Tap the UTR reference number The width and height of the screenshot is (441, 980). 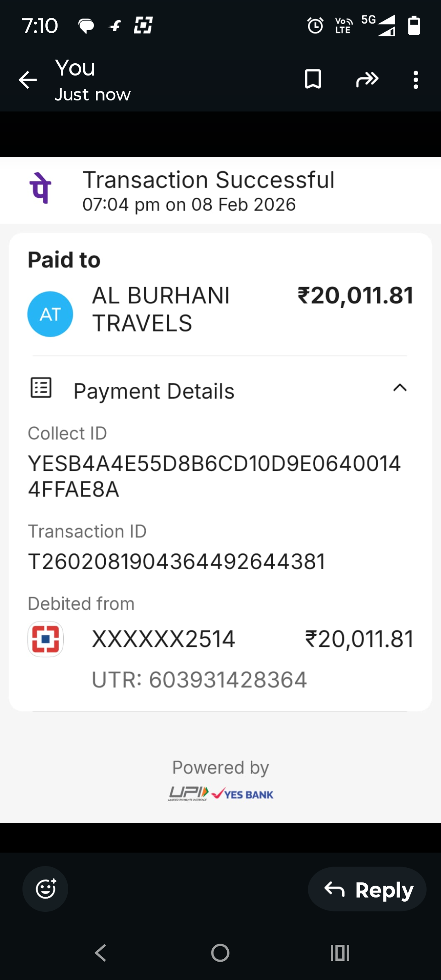click(199, 680)
